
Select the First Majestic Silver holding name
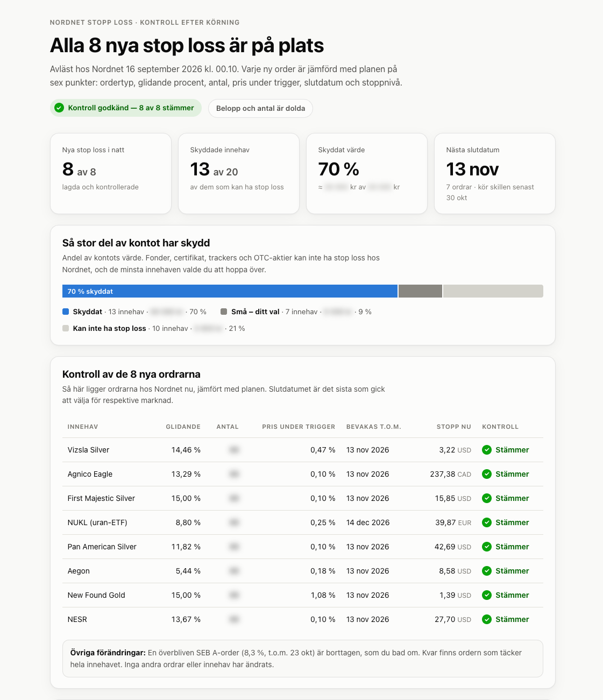coord(101,498)
